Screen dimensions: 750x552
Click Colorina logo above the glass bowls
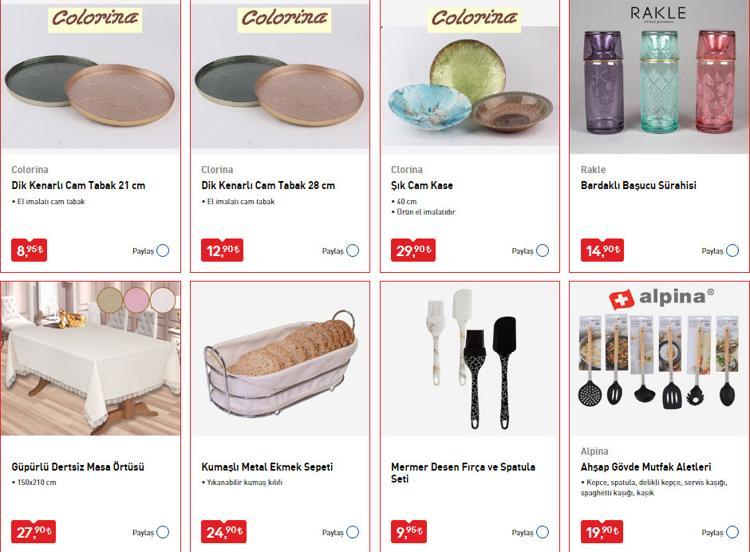click(x=474, y=19)
